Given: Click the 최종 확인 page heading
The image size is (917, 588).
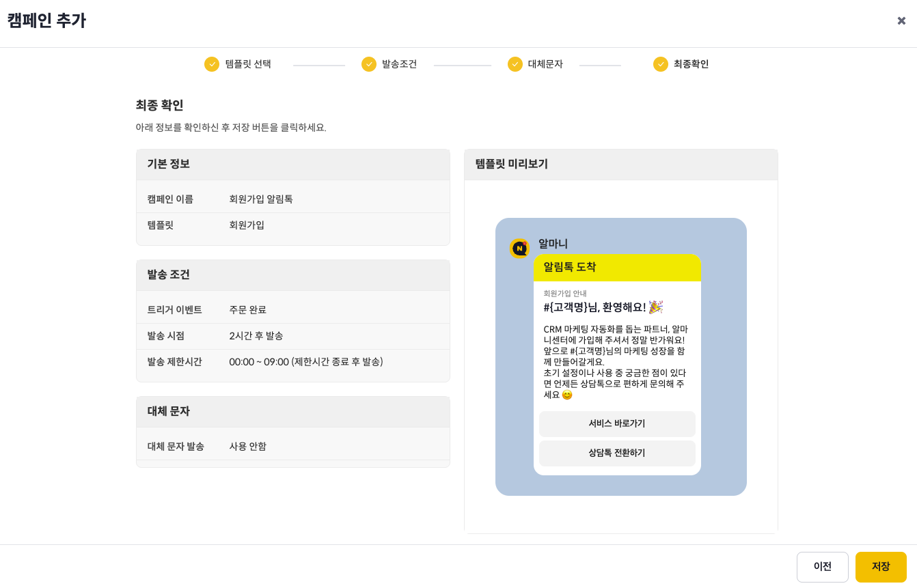Looking at the screenshot, I should pos(159,106).
